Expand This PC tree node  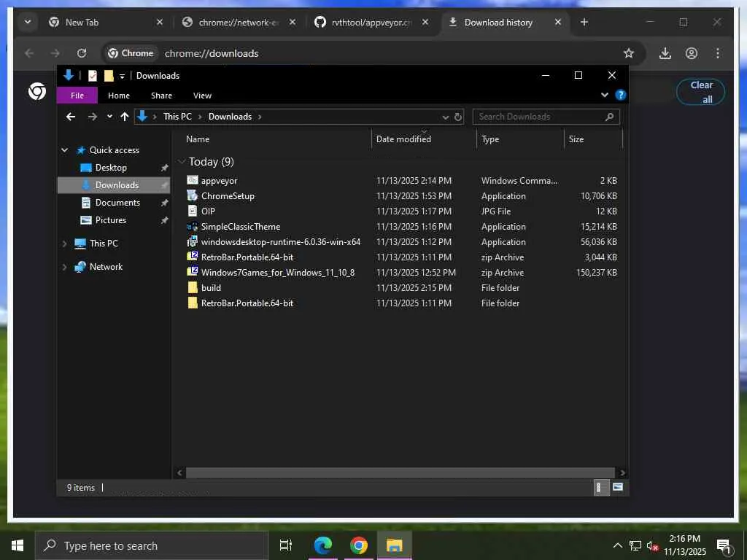tap(64, 244)
